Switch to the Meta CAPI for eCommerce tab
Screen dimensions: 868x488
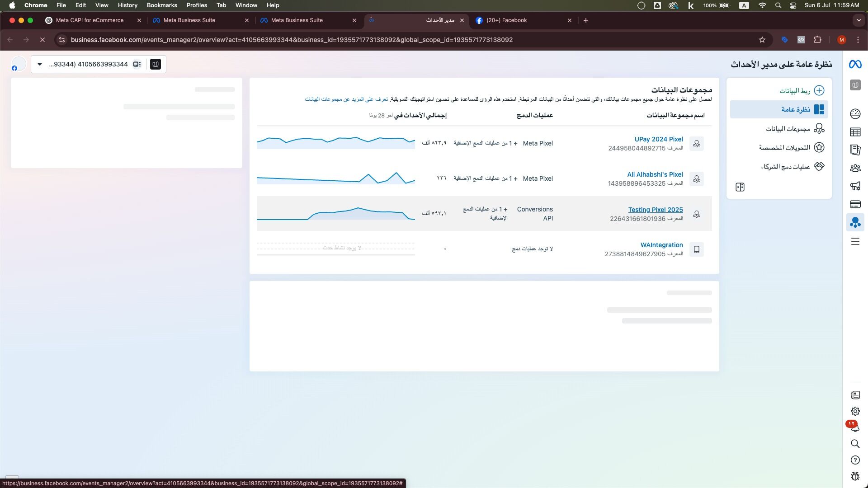(90, 20)
